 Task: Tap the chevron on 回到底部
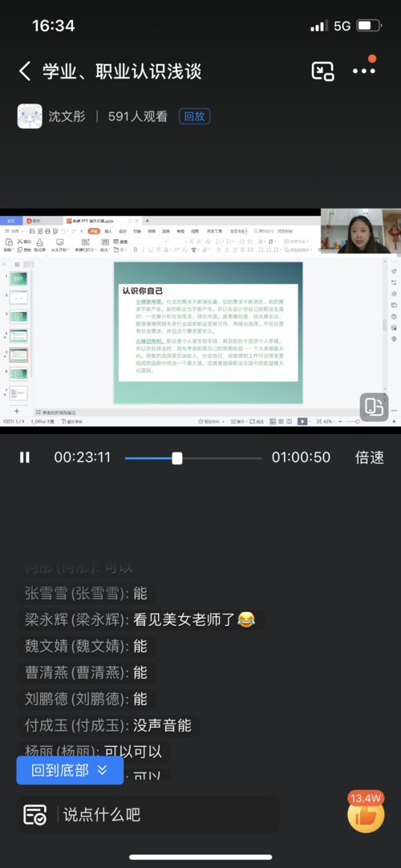pyautogui.click(x=102, y=770)
